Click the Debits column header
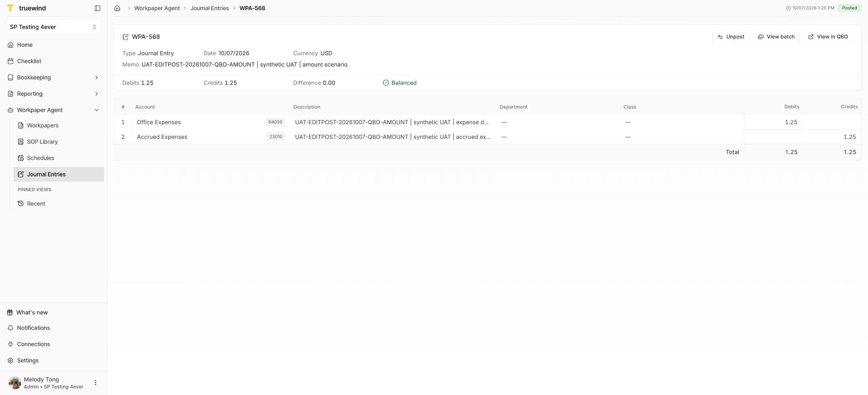The image size is (868, 395). click(791, 107)
